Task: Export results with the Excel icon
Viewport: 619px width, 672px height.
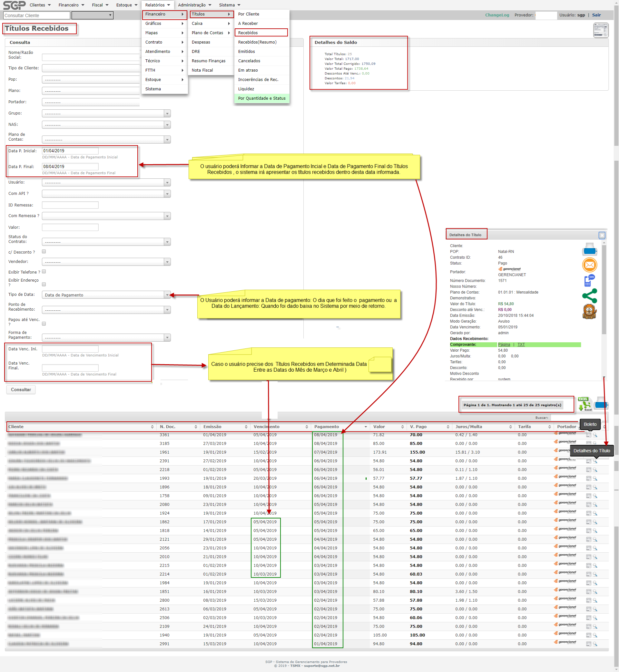Action: (x=585, y=404)
